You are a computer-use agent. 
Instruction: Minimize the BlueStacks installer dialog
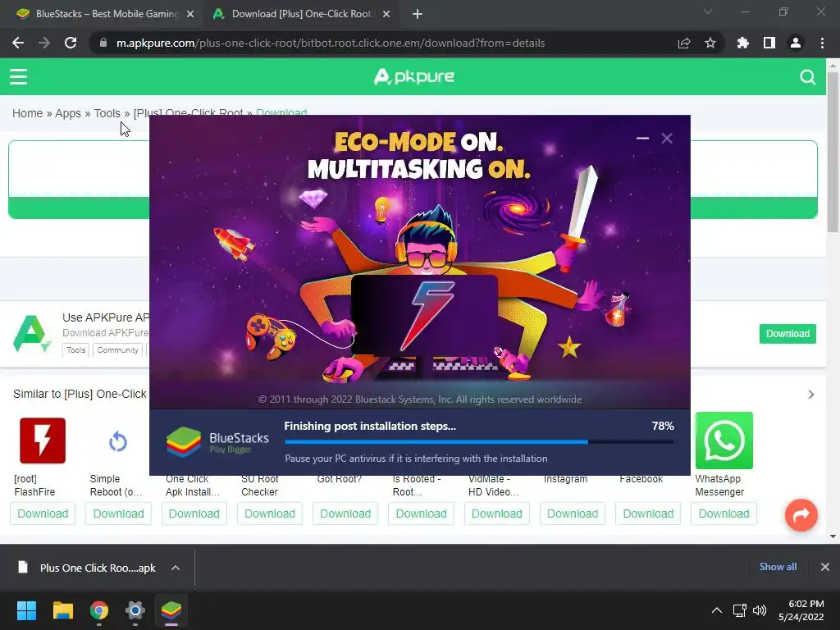click(642, 138)
